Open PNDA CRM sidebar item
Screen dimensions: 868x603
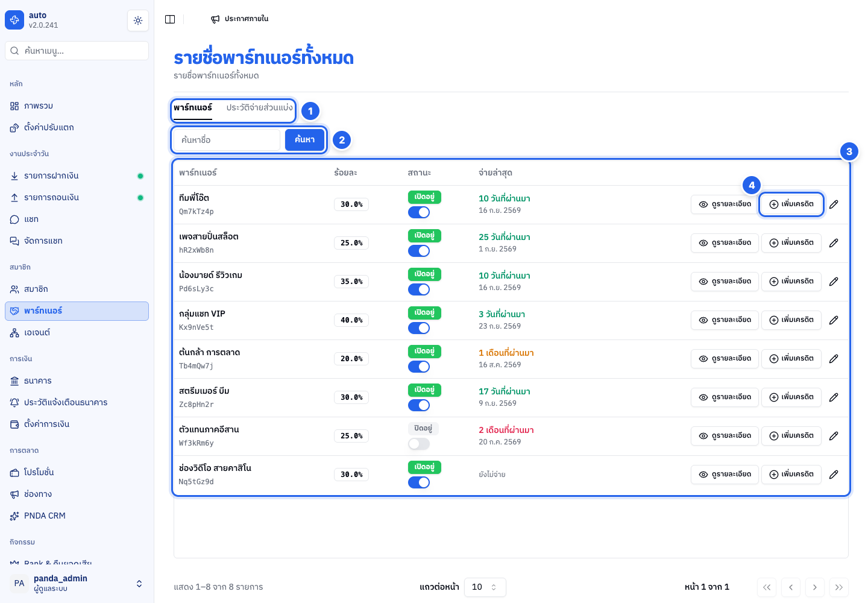[77, 516]
